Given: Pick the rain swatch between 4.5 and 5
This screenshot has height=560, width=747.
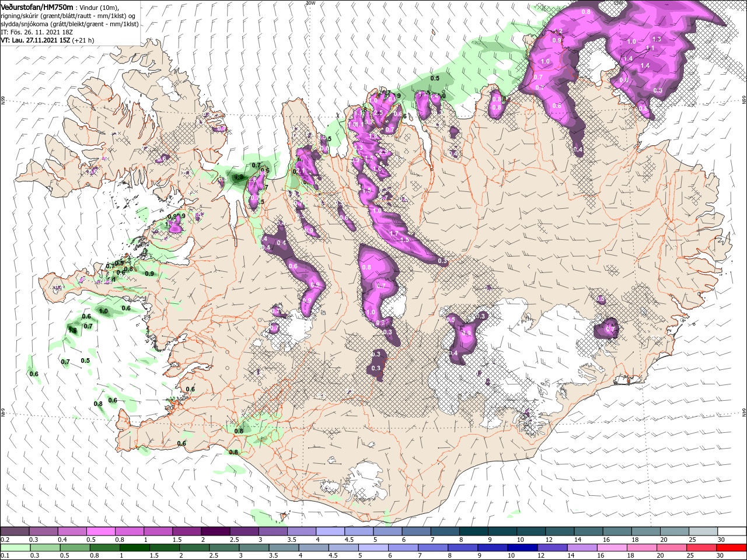Looking at the screenshot, I should [x=343, y=547].
